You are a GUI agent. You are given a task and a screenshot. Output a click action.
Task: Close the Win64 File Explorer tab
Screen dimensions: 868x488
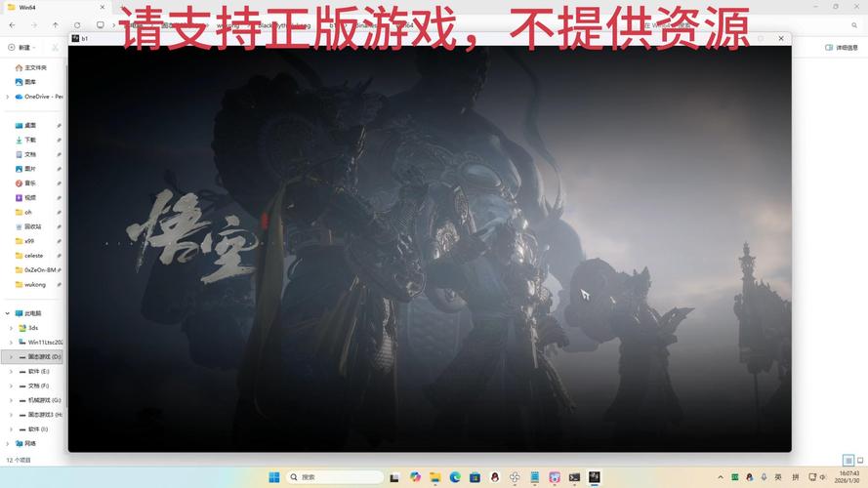click(x=103, y=7)
